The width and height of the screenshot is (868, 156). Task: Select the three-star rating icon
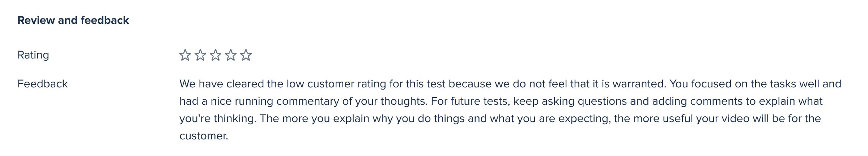click(216, 55)
